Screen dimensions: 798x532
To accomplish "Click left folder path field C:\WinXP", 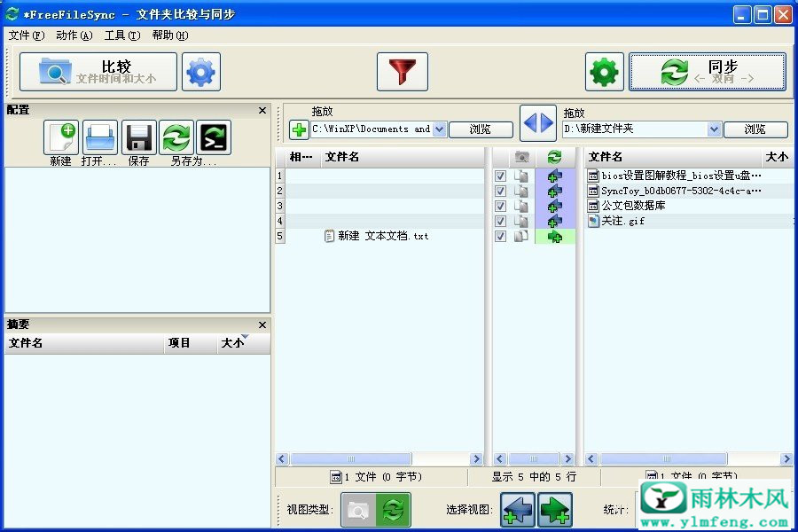I will pyautogui.click(x=372, y=129).
